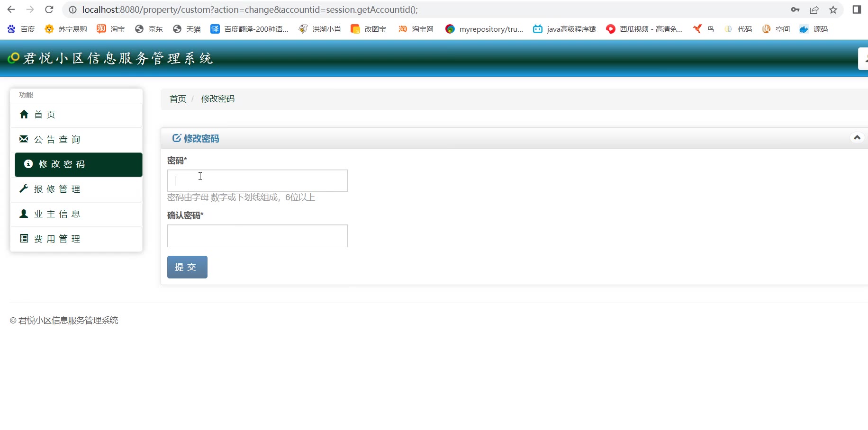Image resolution: width=868 pixels, height=430 pixels.
Task: Toggle the browser side panel icon
Action: point(857,9)
